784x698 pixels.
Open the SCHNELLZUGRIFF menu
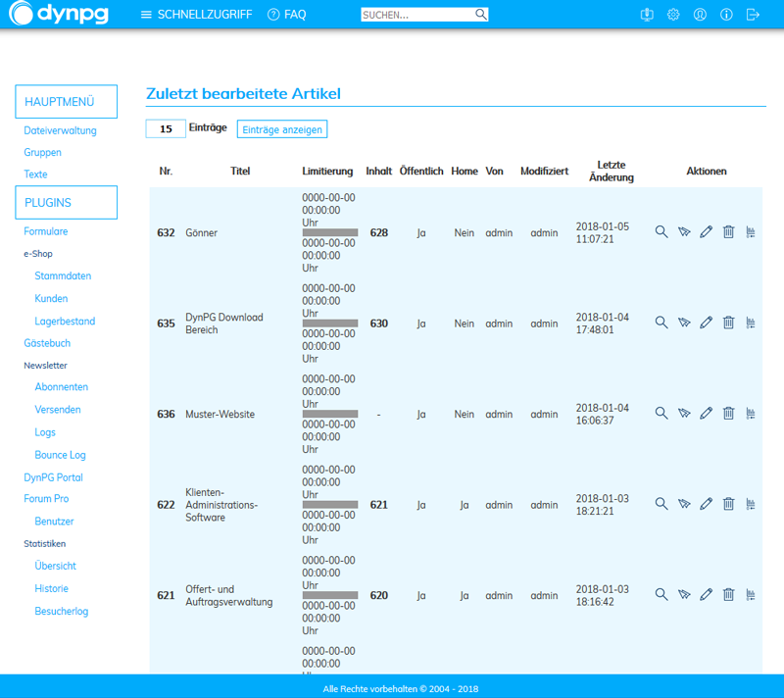(195, 15)
